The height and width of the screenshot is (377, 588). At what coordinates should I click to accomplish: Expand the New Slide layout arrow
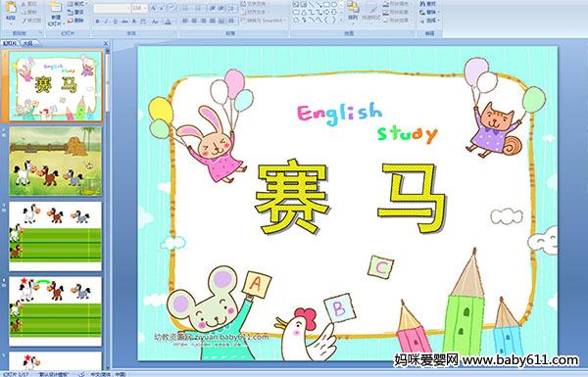64,24
